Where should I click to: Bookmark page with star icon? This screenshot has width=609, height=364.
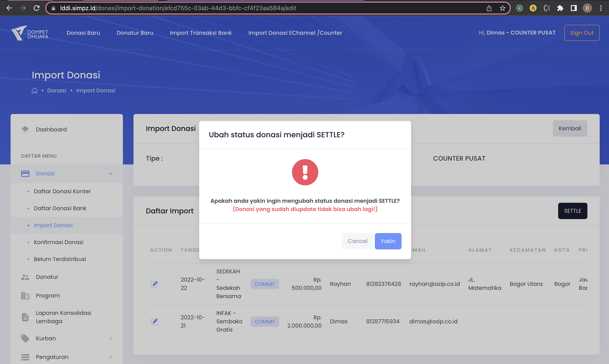pos(502,8)
